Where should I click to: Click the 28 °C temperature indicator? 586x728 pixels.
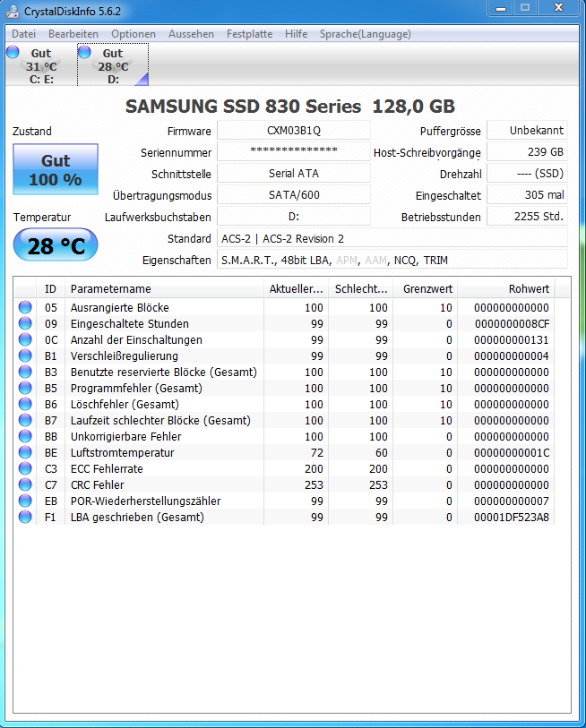(56, 244)
